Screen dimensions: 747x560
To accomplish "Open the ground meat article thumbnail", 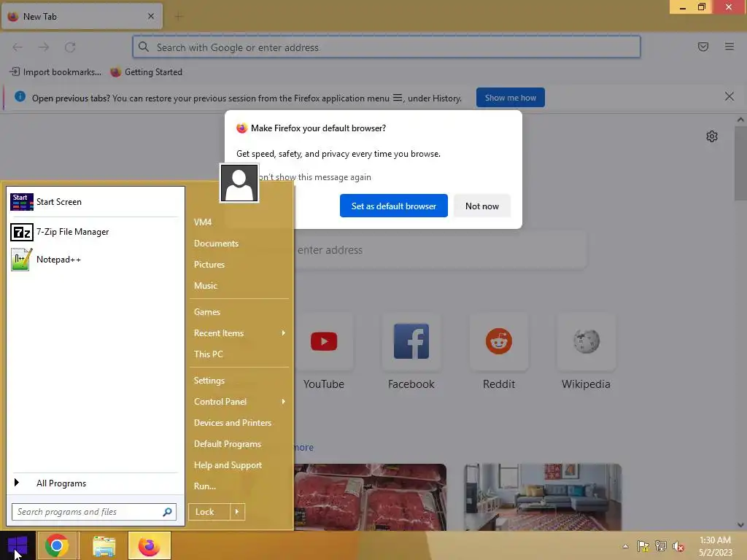I will click(370, 497).
